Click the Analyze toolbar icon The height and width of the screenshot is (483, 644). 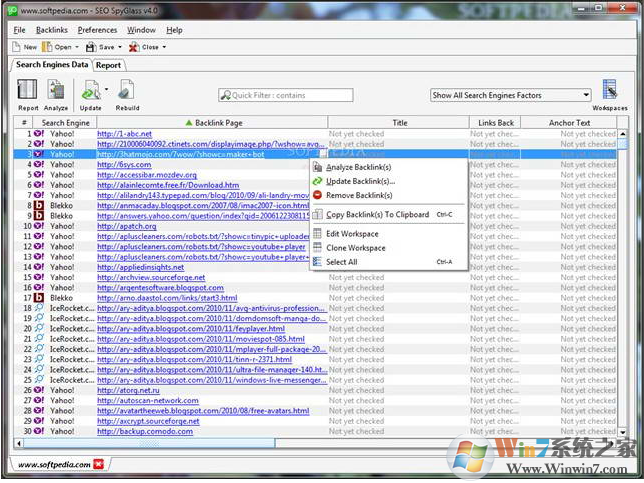pos(56,91)
